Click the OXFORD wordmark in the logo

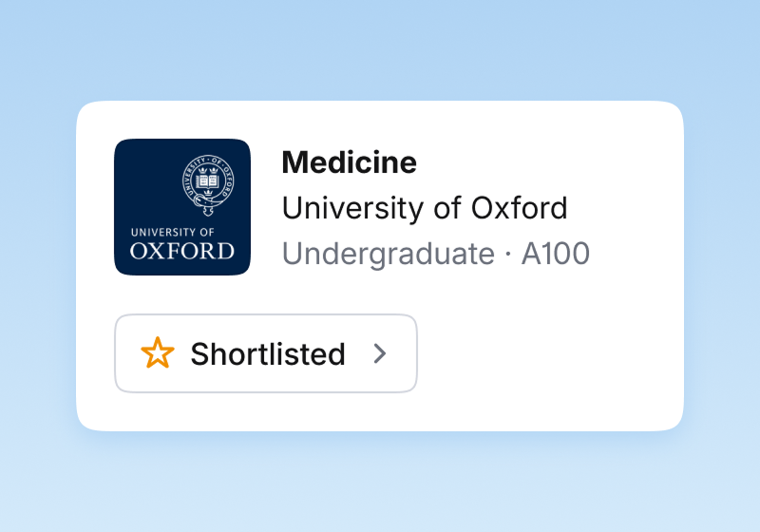click(x=182, y=251)
